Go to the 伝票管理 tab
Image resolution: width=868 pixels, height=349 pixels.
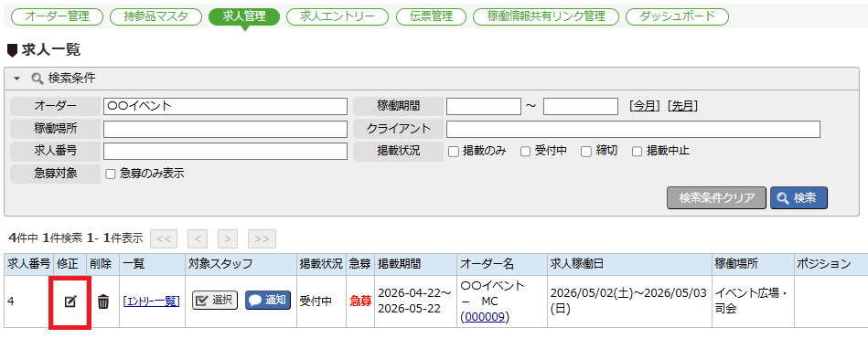431,16
